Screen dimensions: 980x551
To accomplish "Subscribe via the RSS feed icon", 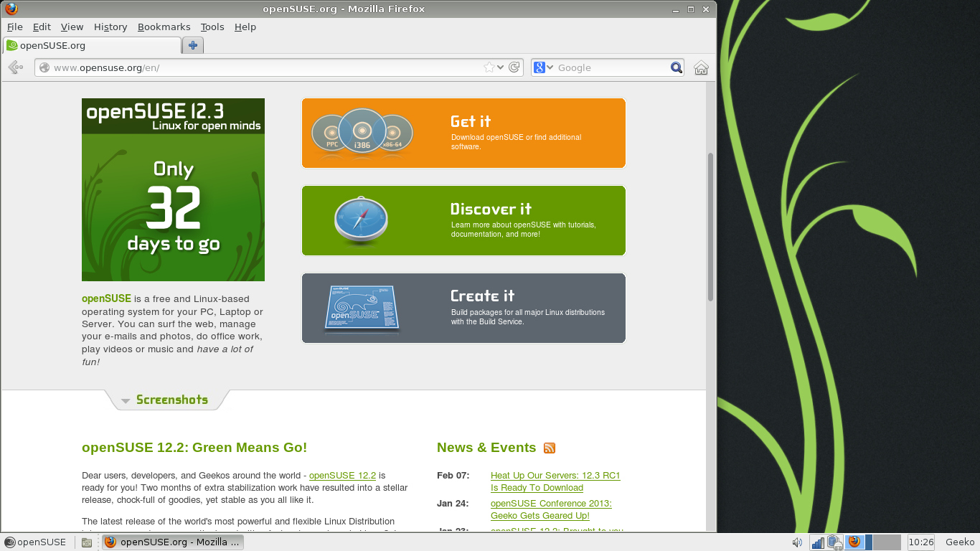I will point(549,448).
